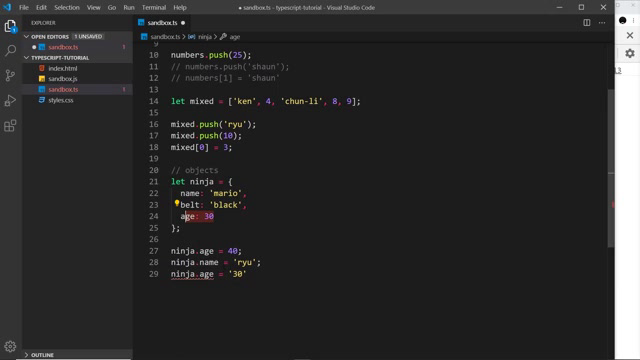Click the error marker in overview ruler
Screen dimensions: 640x360
[x=613, y=205]
